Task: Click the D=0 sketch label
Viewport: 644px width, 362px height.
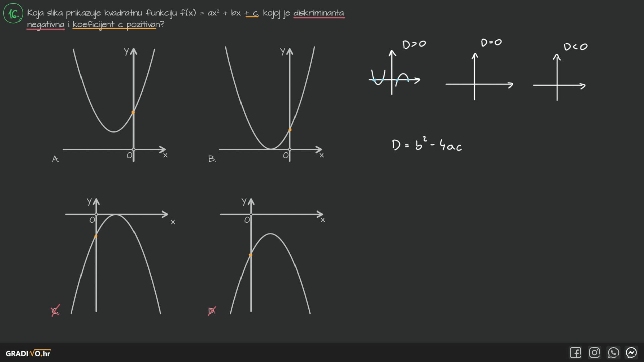Action: click(491, 43)
